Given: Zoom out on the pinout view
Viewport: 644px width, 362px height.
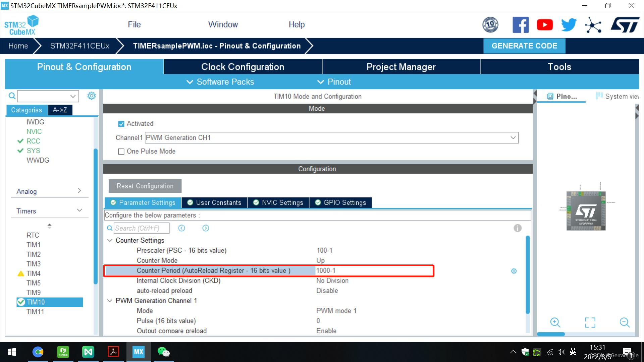Looking at the screenshot, I should [x=625, y=322].
